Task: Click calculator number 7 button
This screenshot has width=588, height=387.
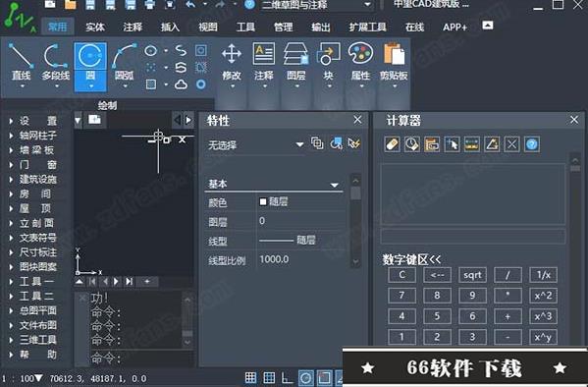Action: point(401,296)
